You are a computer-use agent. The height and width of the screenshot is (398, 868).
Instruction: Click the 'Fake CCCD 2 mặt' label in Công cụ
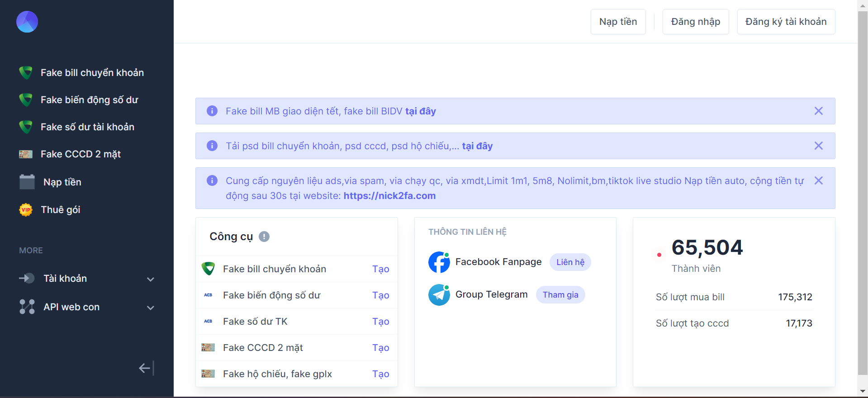click(x=263, y=348)
